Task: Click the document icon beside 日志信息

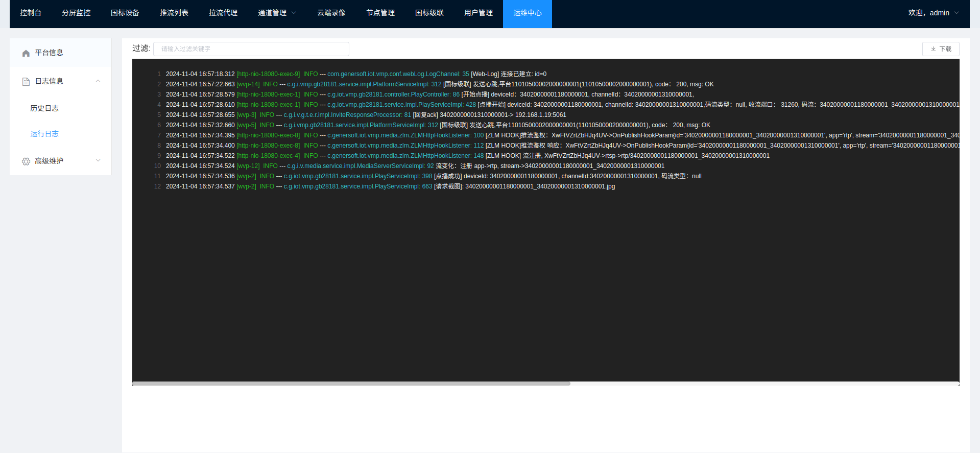Action: click(26, 82)
